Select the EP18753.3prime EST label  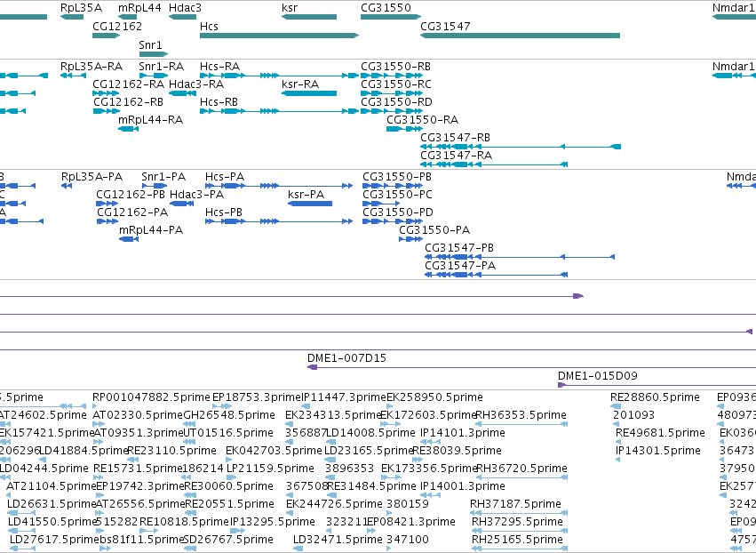coord(257,397)
